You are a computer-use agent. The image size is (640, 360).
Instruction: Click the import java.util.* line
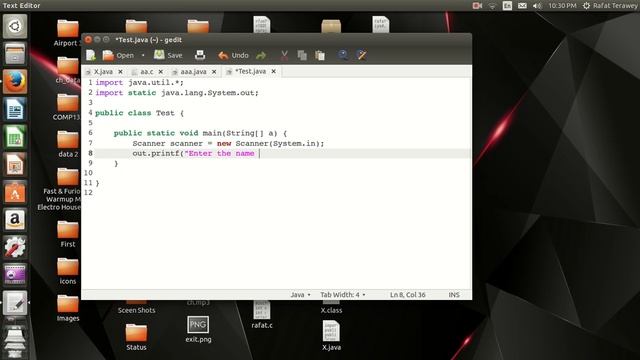point(139,82)
